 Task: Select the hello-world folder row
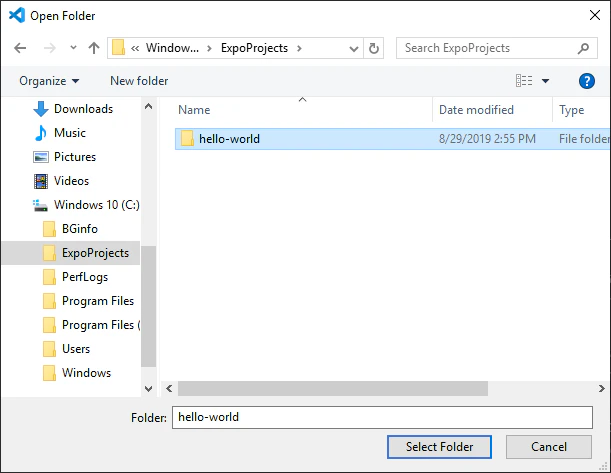(x=392, y=139)
